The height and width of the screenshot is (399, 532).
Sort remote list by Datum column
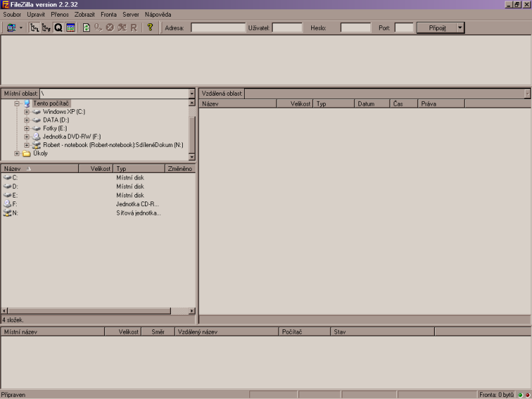click(372, 104)
